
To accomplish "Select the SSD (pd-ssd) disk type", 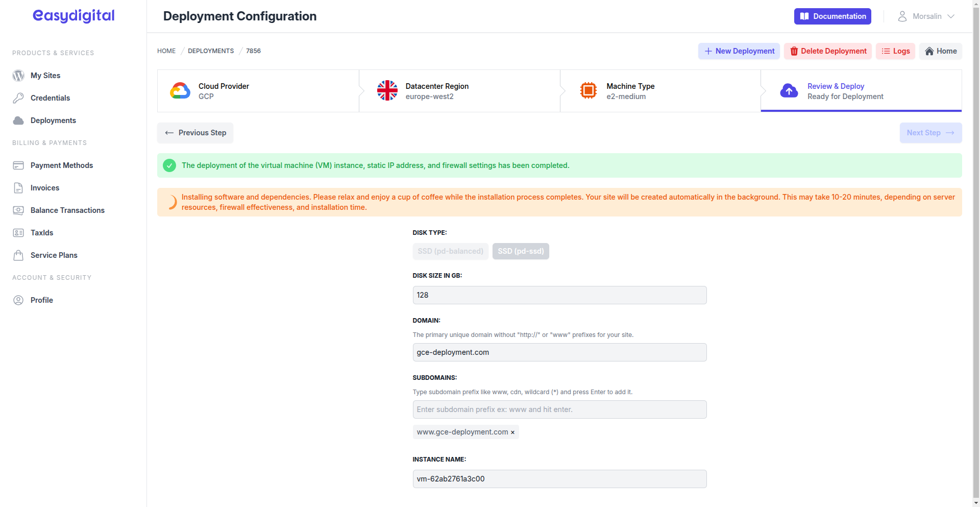I will (x=521, y=251).
